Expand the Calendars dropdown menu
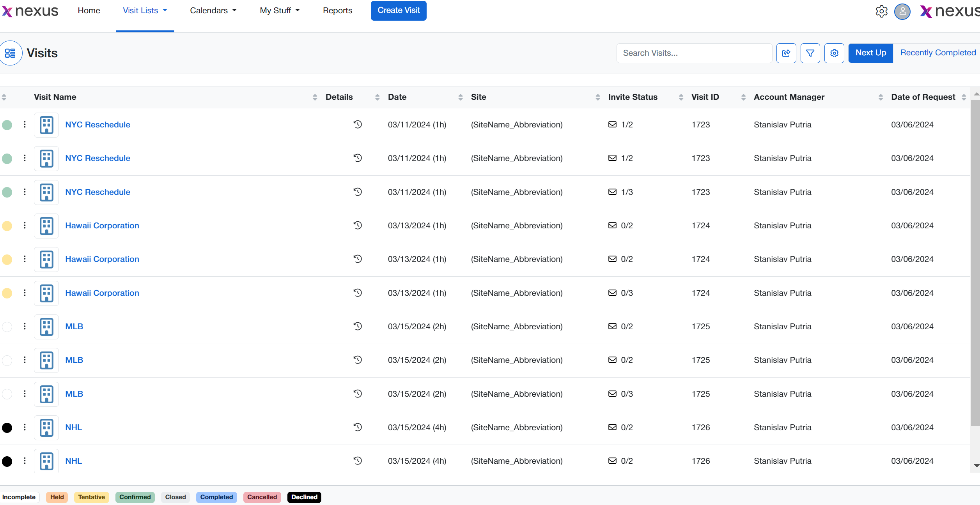 pos(213,11)
